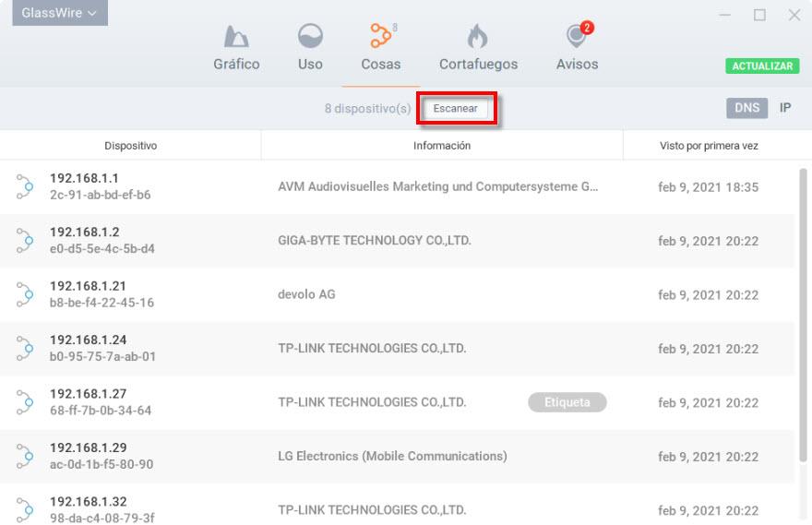Click device icon for 192.168.1.27
Image resolution: width=812 pixels, height=525 pixels.
point(24,401)
